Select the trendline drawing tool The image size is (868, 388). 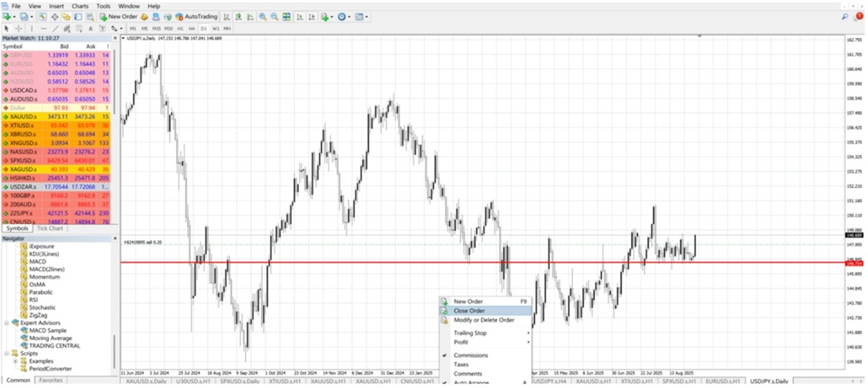click(56, 28)
